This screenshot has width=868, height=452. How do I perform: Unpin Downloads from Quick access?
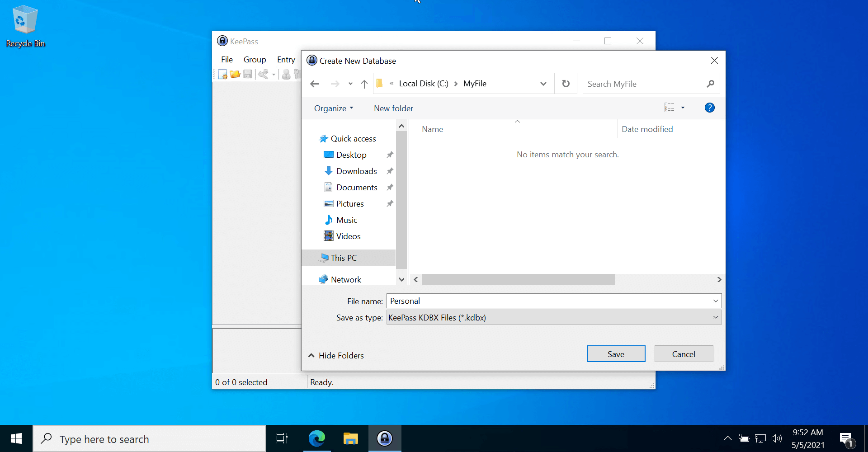389,171
